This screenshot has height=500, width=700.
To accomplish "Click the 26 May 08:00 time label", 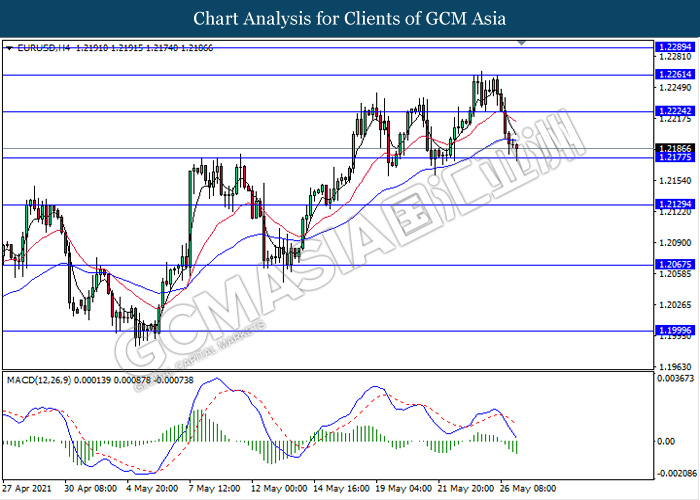I will point(528,488).
